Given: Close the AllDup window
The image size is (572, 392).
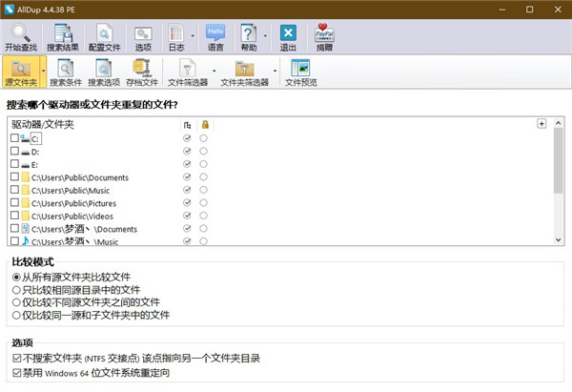Looking at the screenshot, I should [558, 10].
